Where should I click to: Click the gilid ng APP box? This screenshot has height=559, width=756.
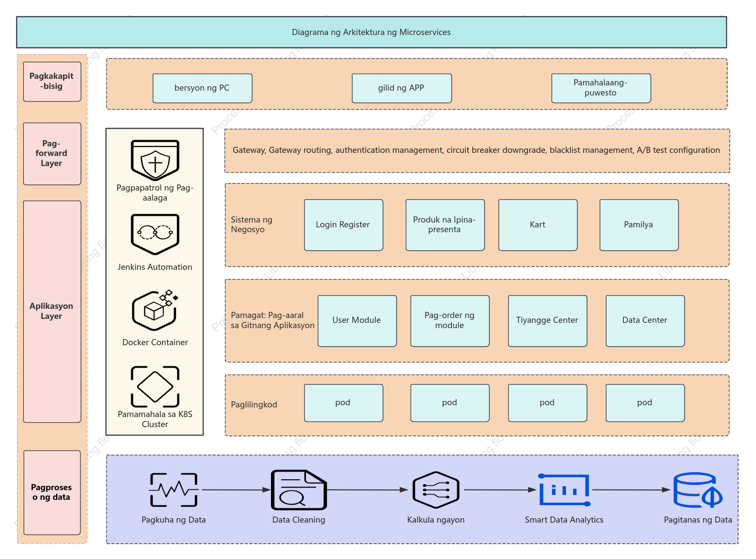point(401,88)
